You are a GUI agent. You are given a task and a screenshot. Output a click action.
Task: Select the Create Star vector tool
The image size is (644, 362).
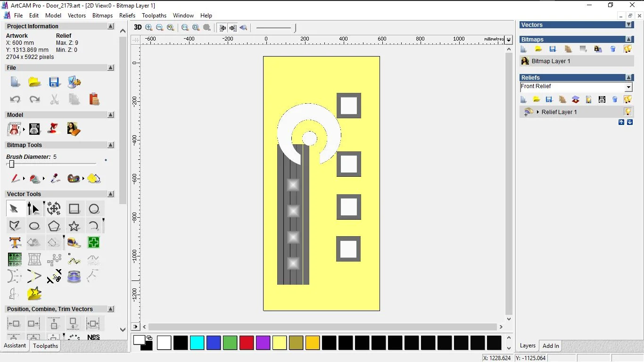74,226
